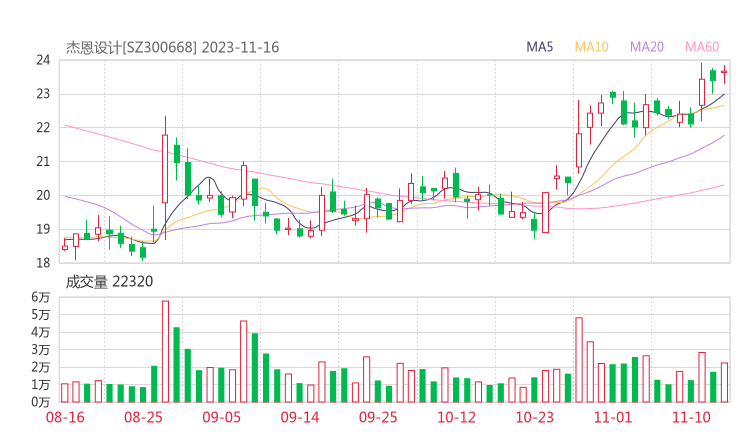Click the 09-05 date axis label
The width and height of the screenshot is (740, 440).
tap(222, 417)
